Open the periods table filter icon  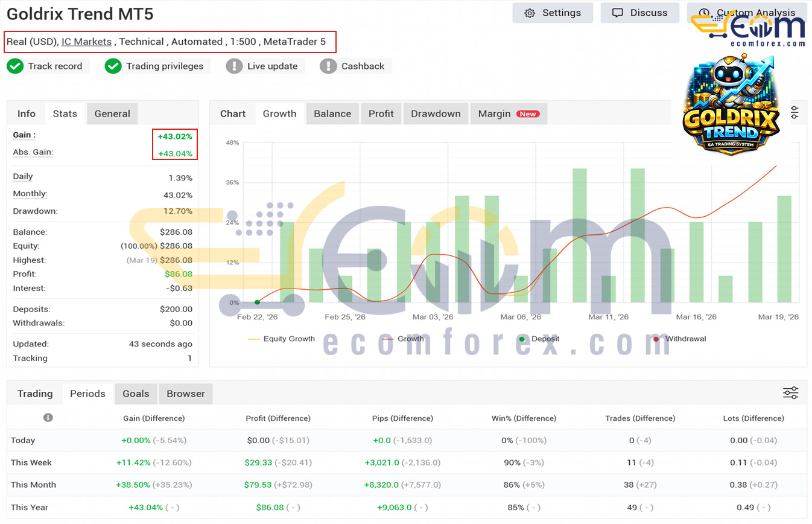(790, 393)
